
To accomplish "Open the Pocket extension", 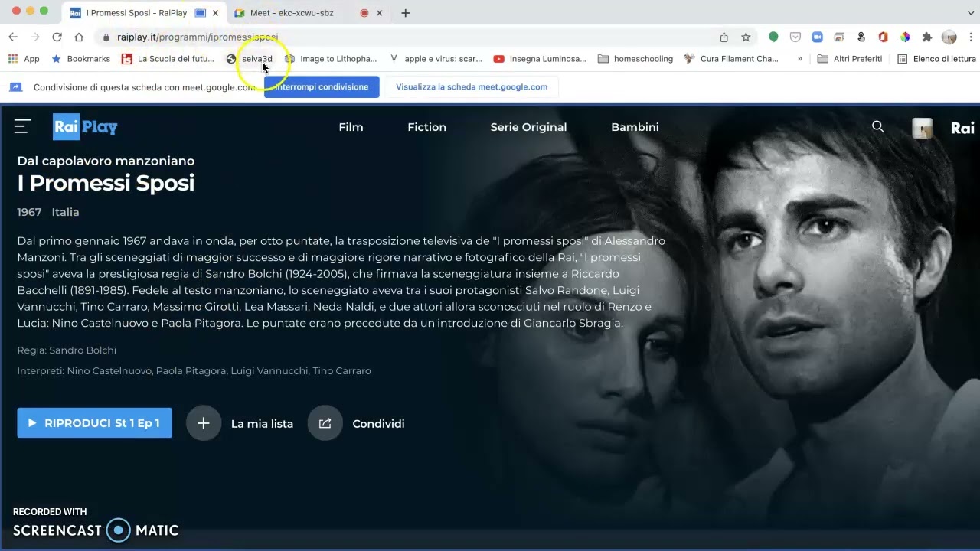I will coord(795,37).
